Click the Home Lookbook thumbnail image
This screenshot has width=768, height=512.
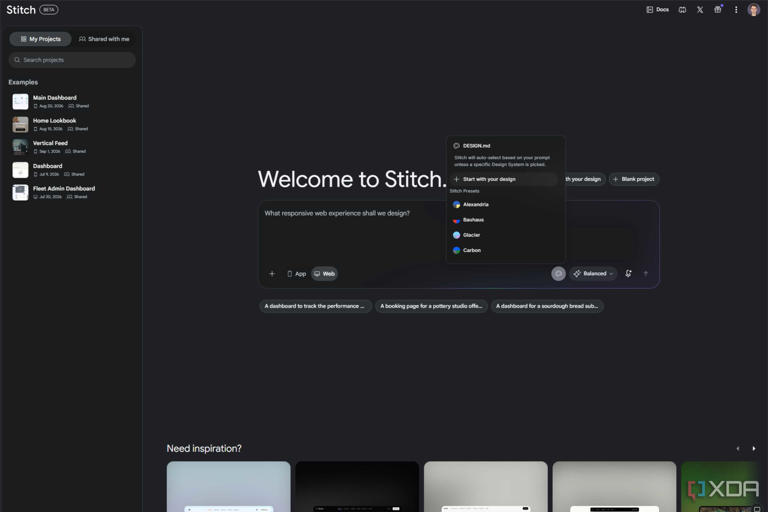20,124
